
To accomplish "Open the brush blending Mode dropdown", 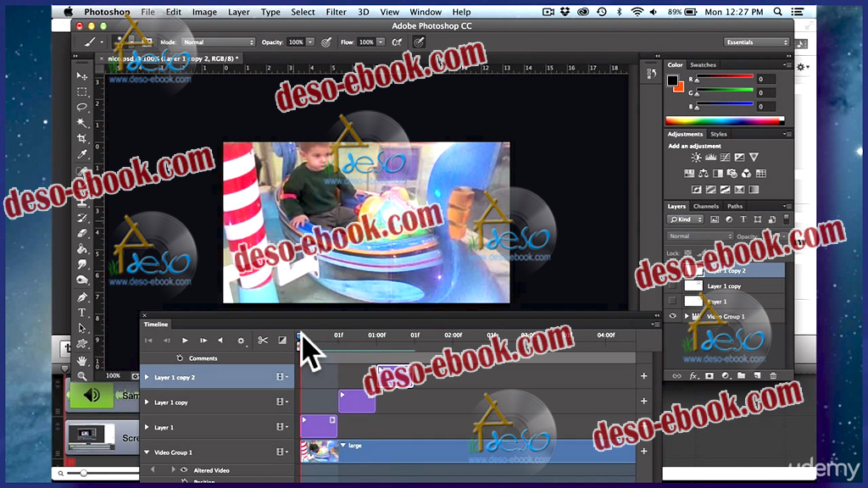I will point(218,42).
